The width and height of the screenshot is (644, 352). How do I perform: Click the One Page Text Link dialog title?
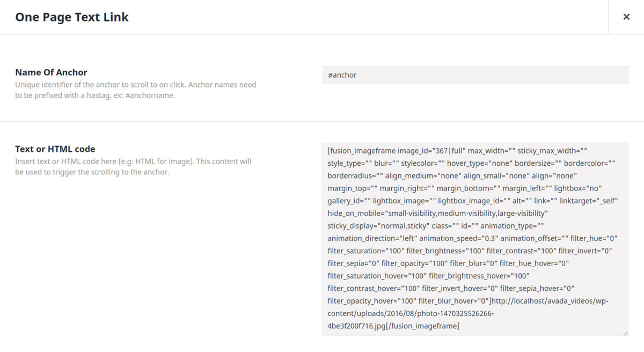[72, 17]
